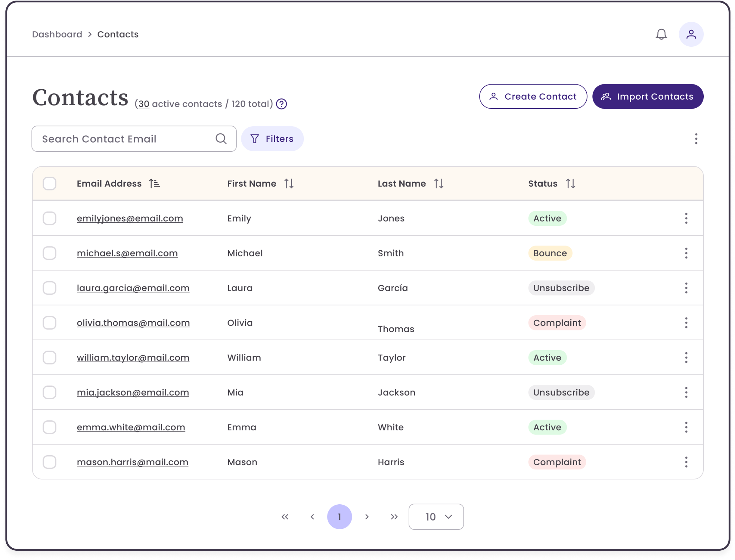Viewport: 735px width, 560px height.
Task: Navigate to Dashboard breadcrumb
Action: click(x=57, y=34)
